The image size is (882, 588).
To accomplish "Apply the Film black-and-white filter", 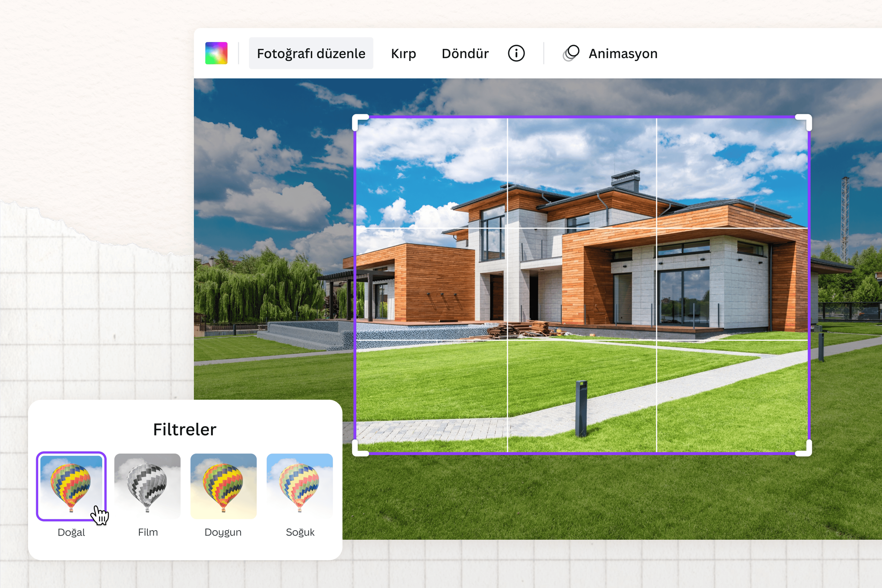I will (x=147, y=486).
